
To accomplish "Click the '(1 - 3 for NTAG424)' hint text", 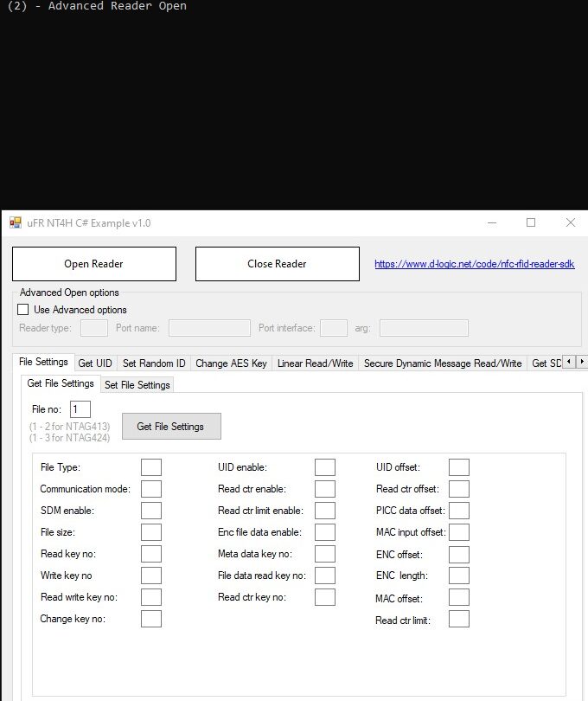I will click(69, 437).
